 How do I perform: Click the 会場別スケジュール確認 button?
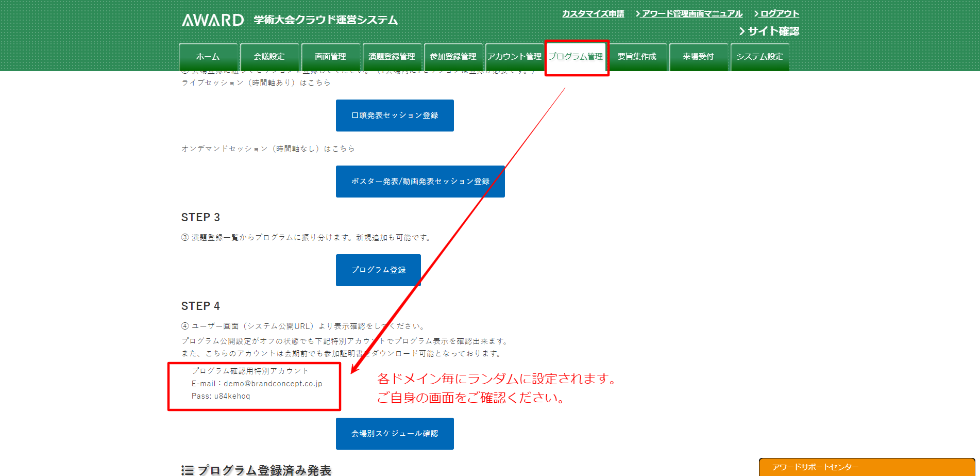[395, 434]
